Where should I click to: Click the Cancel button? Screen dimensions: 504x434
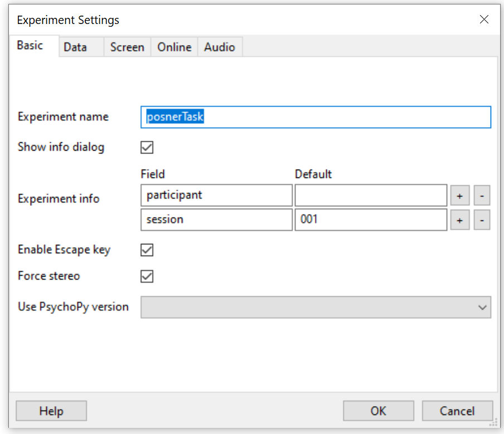click(x=457, y=411)
